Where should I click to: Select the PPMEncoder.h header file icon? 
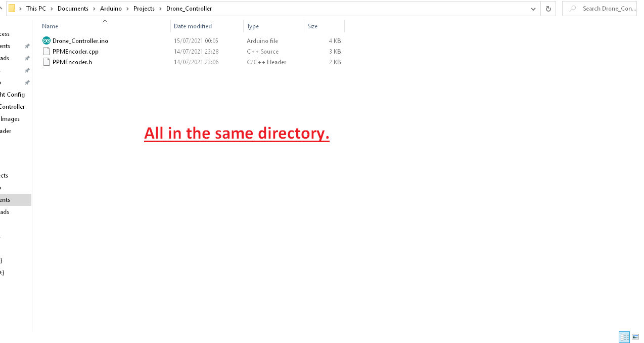(46, 62)
